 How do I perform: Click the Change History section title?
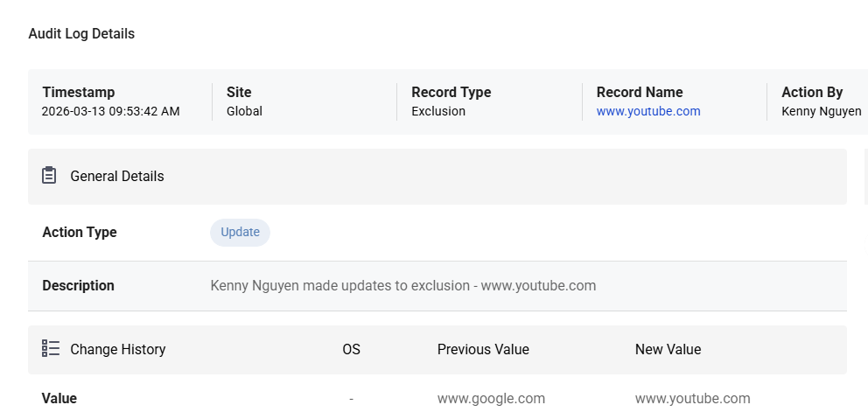pyautogui.click(x=118, y=349)
